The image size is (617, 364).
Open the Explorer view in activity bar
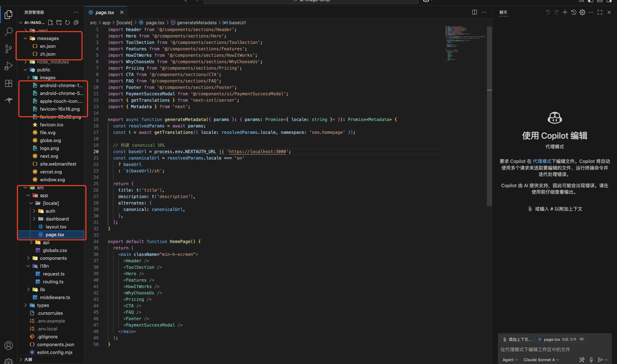(8, 15)
